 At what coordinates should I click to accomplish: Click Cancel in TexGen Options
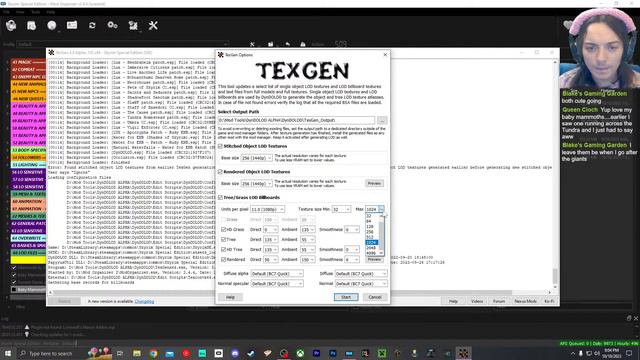[x=375, y=297]
